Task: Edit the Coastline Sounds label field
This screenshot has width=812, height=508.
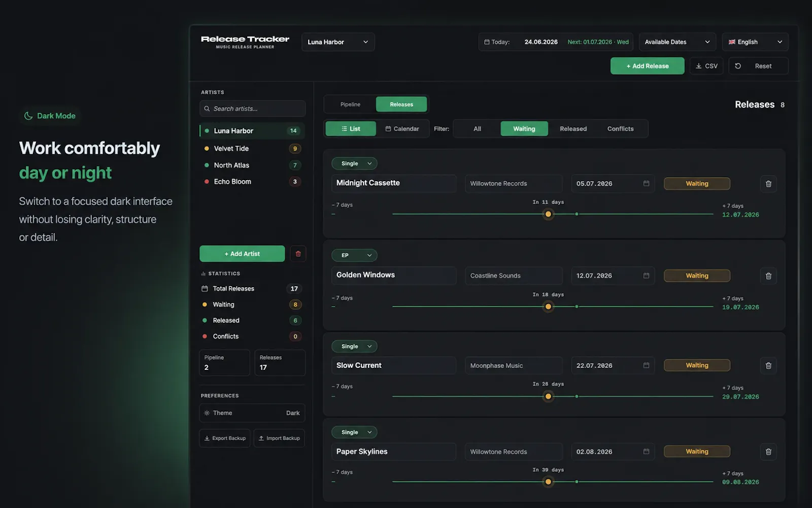Action: point(514,276)
